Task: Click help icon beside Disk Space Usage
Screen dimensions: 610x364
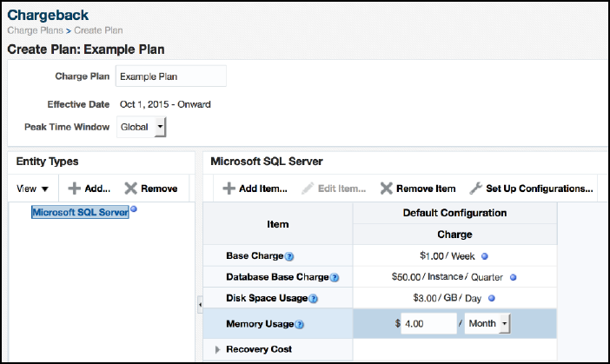Action: 314,300
